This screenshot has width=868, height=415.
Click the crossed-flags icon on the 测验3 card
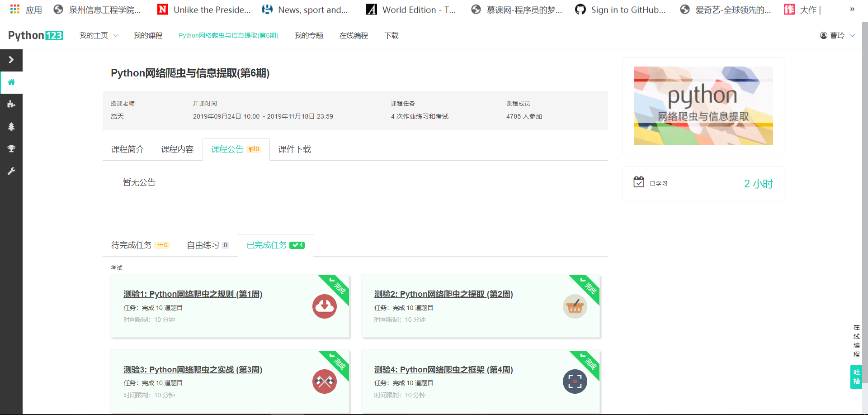tap(325, 382)
